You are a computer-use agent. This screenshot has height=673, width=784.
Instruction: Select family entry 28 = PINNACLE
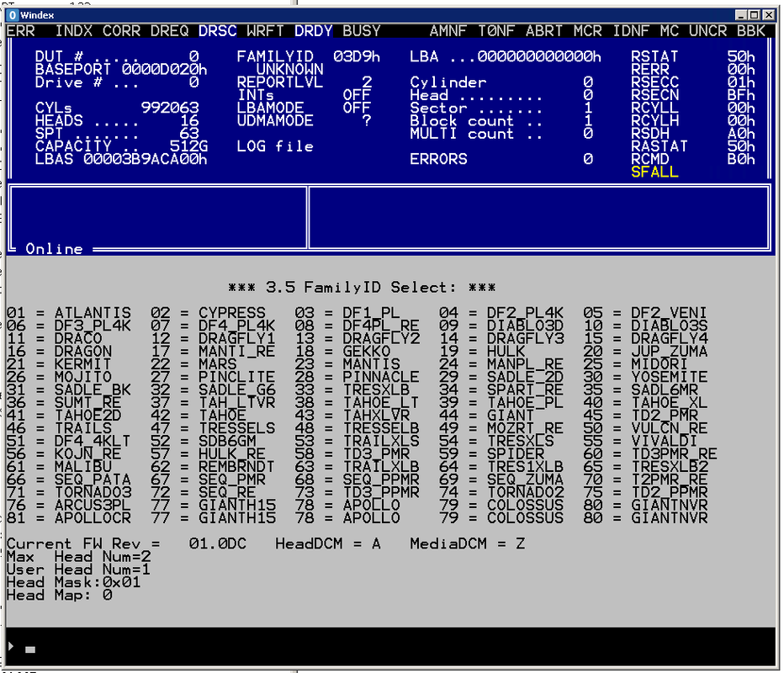(357, 377)
